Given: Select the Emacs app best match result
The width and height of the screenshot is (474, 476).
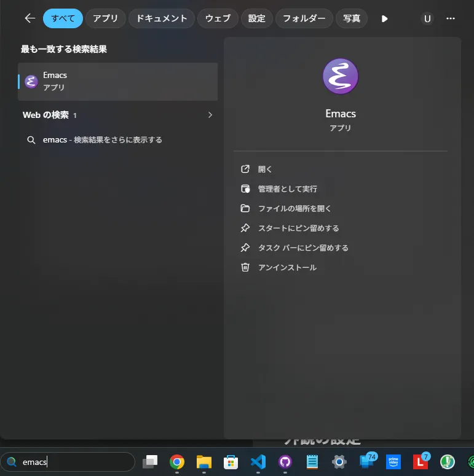Looking at the screenshot, I should (117, 81).
